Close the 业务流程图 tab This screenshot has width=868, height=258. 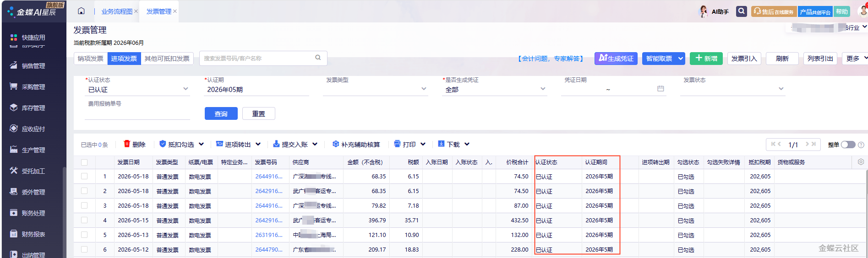pos(136,11)
